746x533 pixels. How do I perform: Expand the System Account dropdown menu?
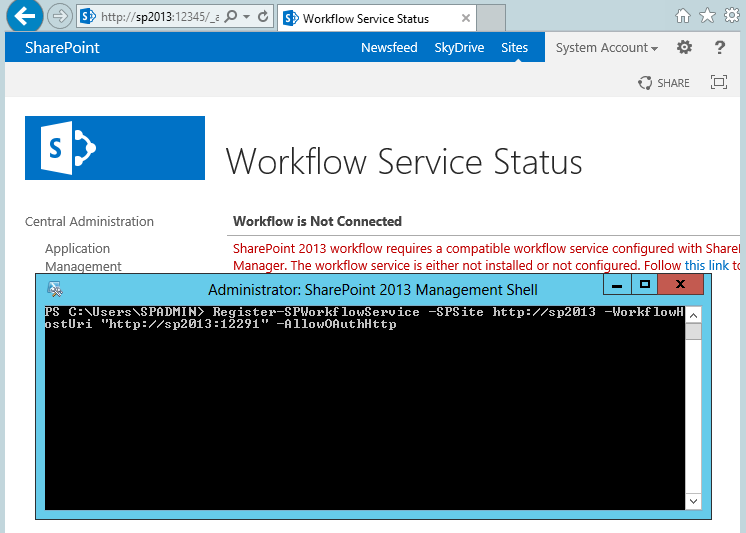(607, 48)
